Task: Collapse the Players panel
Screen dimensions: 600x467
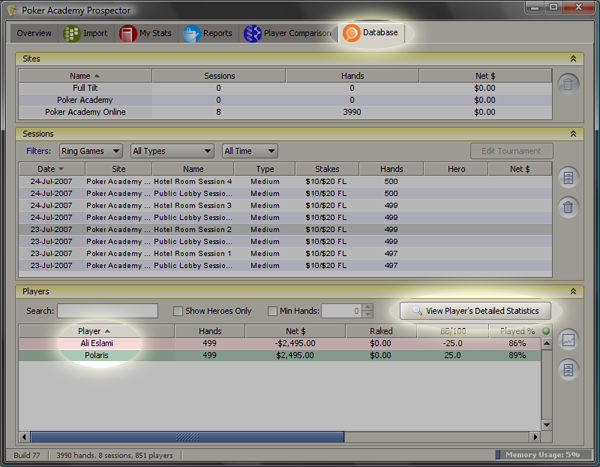Action: 573,291
